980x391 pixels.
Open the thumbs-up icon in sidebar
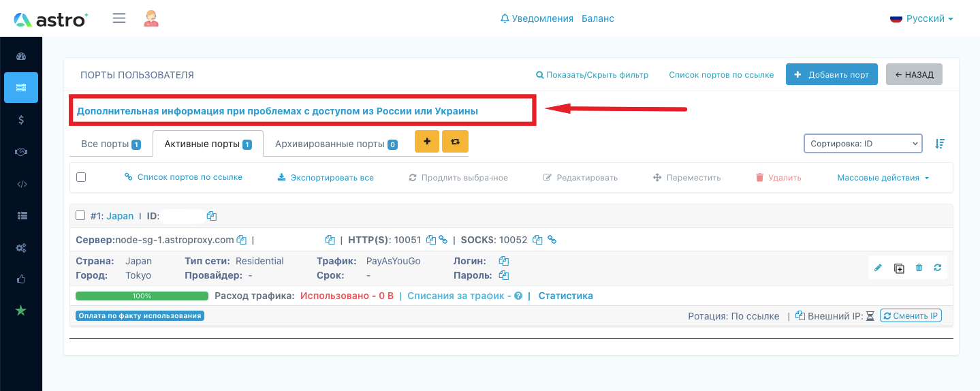(21, 279)
